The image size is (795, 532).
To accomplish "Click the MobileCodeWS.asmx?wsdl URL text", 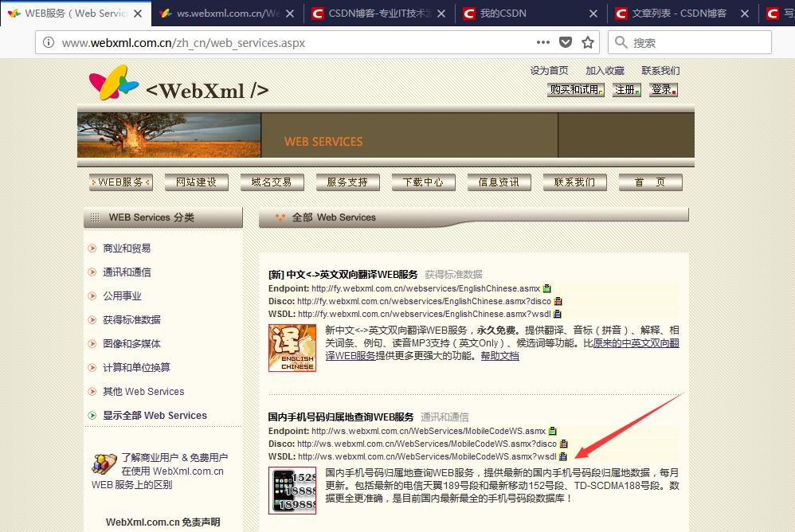I will [427, 456].
